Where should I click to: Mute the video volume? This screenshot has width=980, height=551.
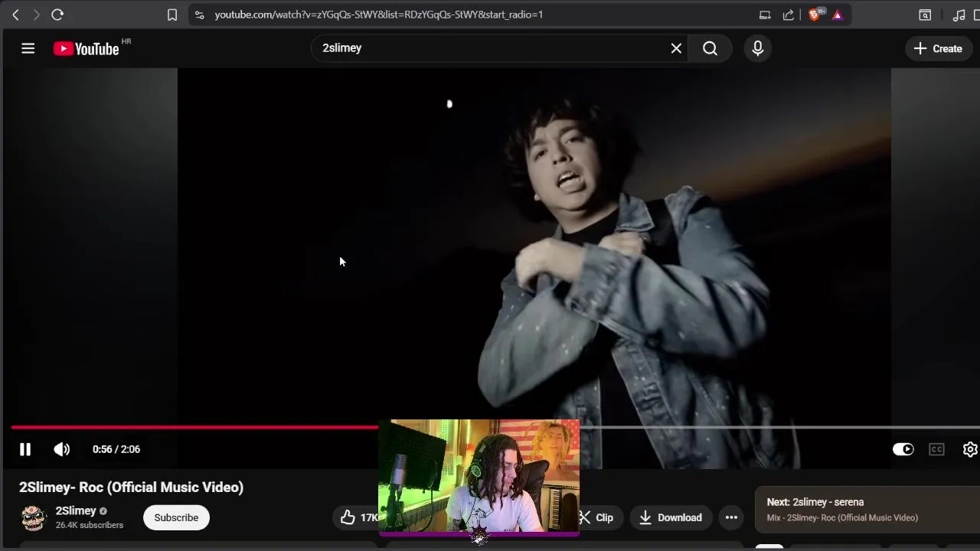coord(62,449)
